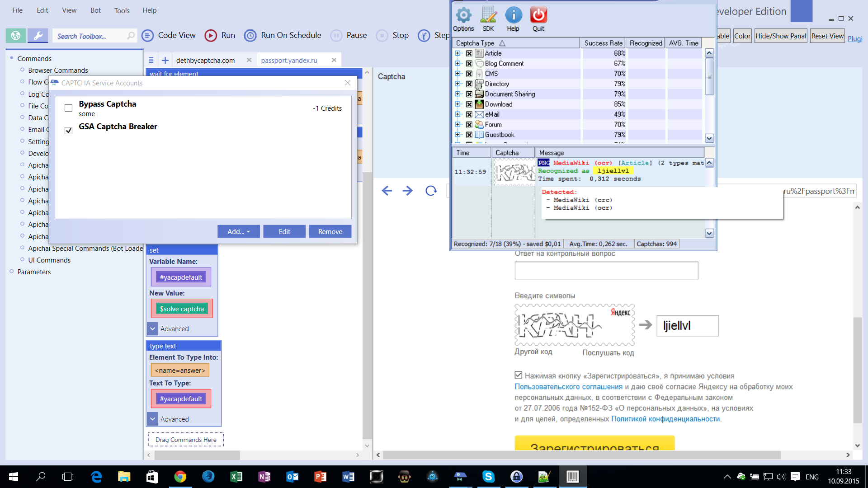Enable the Bypass Captcha account checkbox
This screenshot has height=488, width=868.
[x=68, y=108]
